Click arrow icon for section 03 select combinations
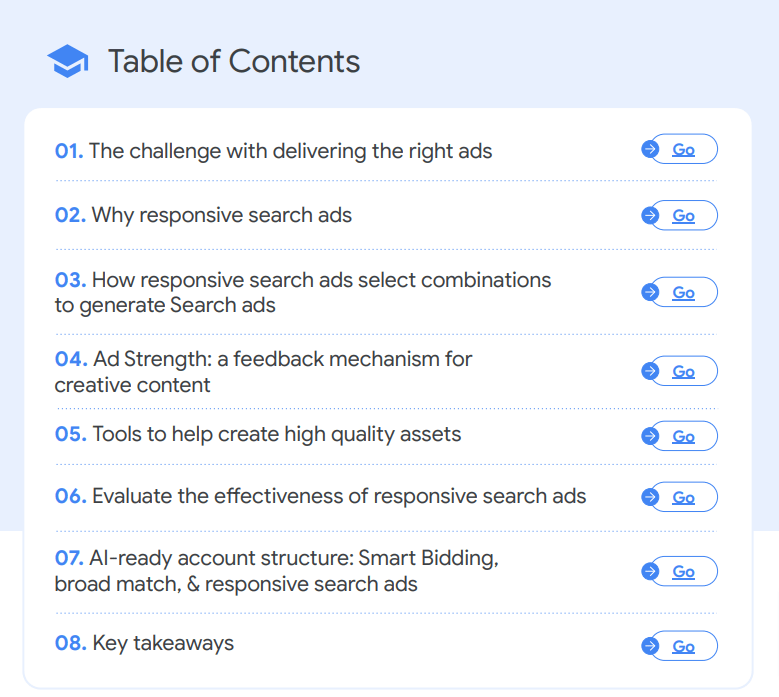Image resolution: width=779 pixels, height=697 pixels. pyautogui.click(x=650, y=292)
